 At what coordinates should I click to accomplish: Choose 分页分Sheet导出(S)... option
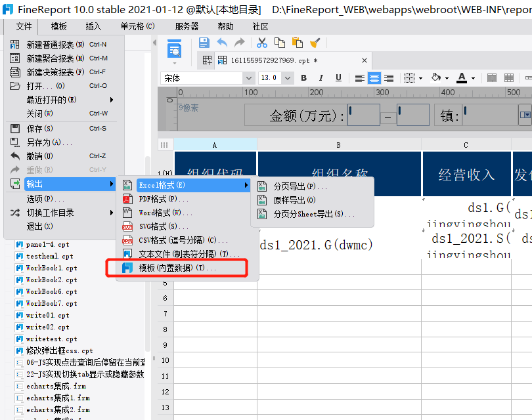click(x=313, y=214)
